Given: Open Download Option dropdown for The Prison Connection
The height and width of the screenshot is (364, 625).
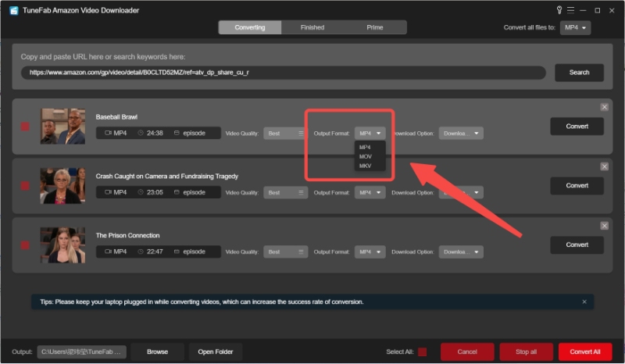Looking at the screenshot, I should tap(461, 252).
